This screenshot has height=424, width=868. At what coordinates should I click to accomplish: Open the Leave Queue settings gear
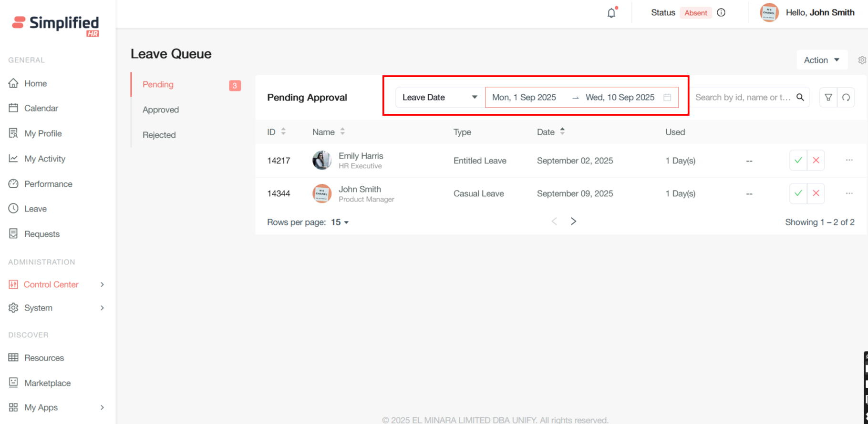pyautogui.click(x=862, y=60)
